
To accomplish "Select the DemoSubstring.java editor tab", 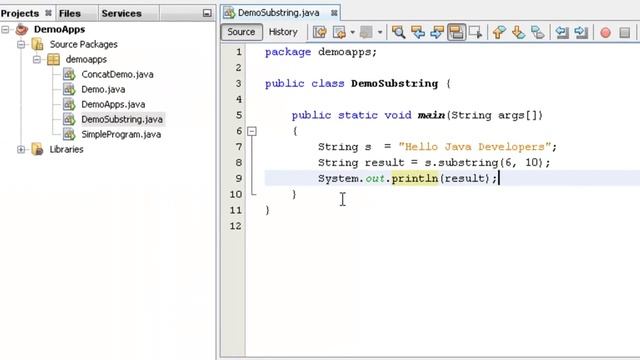I will [278, 13].
